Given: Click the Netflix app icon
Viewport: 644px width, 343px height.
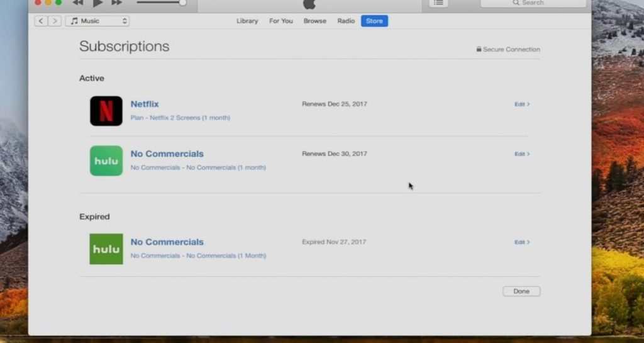Looking at the screenshot, I should pyautogui.click(x=106, y=111).
